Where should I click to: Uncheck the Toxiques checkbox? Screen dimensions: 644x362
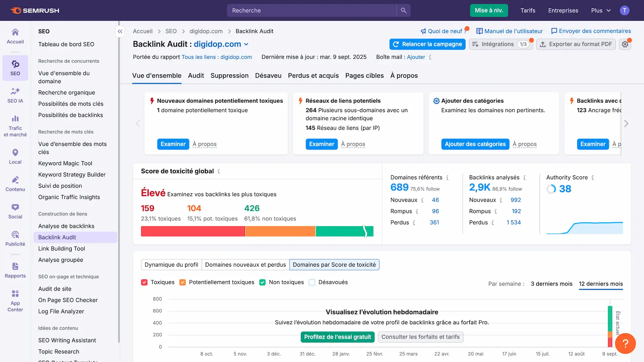[x=144, y=282]
